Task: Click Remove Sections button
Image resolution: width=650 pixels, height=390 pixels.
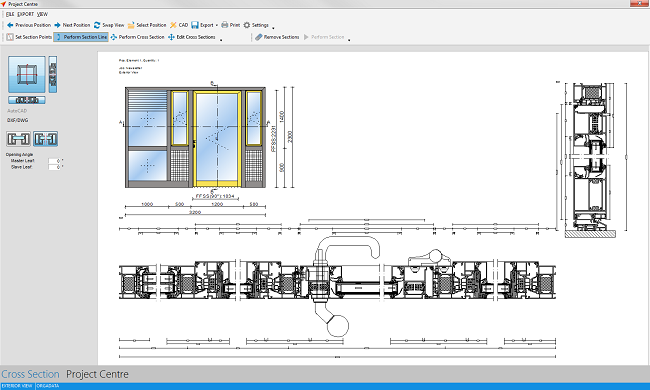Action: point(277,37)
